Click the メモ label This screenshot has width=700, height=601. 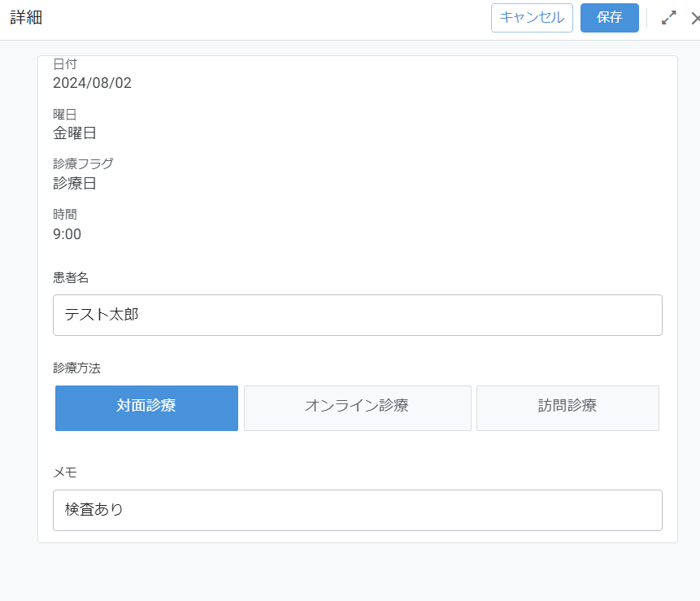coord(65,473)
